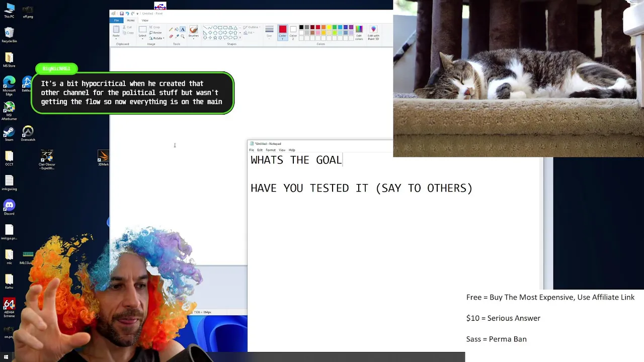The height and width of the screenshot is (362, 644).
Task: Open the Customize Quick Access Toolbar arrow
Action: pyautogui.click(x=137, y=14)
